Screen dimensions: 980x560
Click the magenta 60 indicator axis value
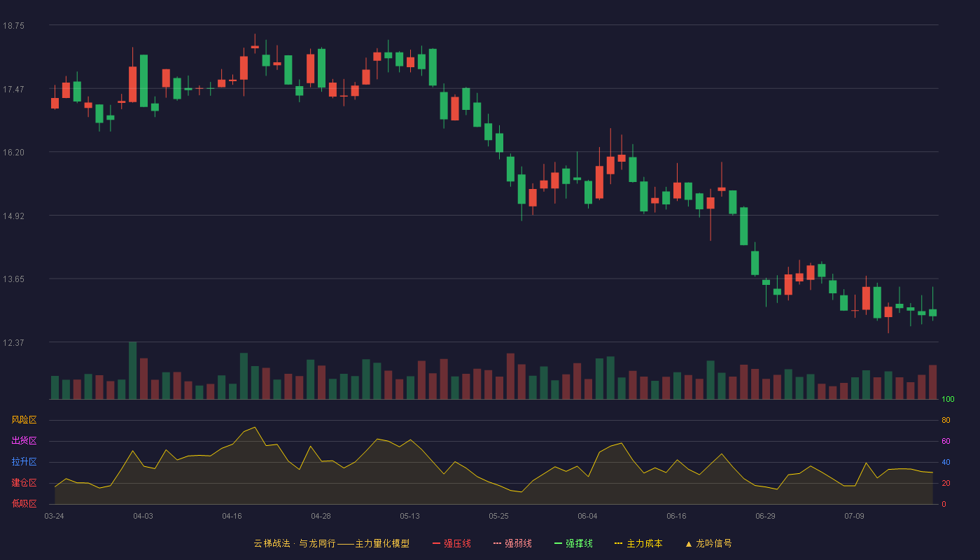[x=946, y=442]
